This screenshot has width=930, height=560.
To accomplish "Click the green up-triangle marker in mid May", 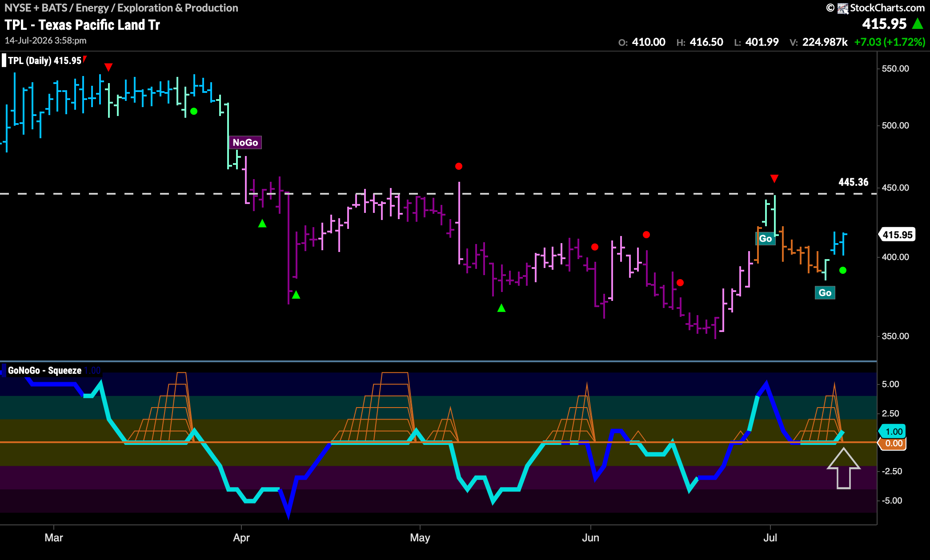I will click(501, 308).
